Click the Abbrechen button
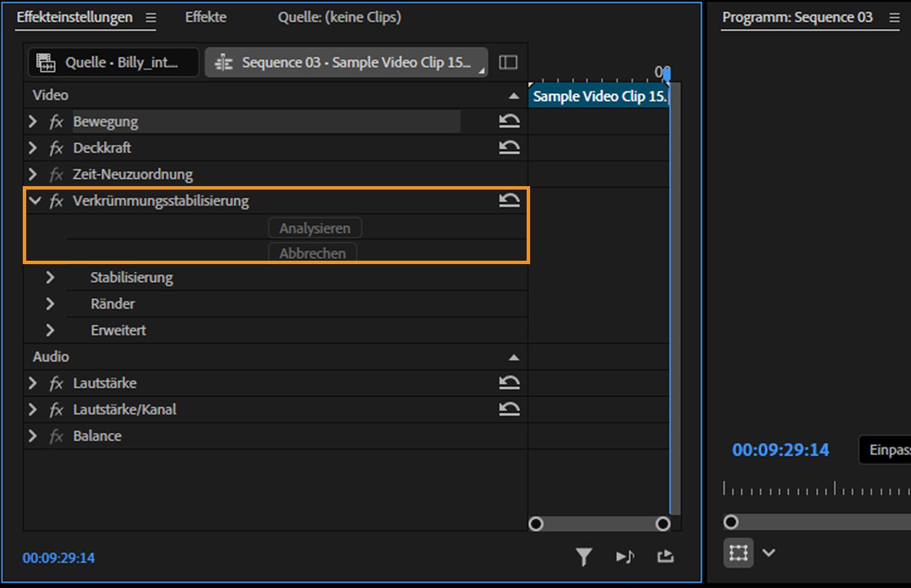The height and width of the screenshot is (588, 911). pos(313,253)
